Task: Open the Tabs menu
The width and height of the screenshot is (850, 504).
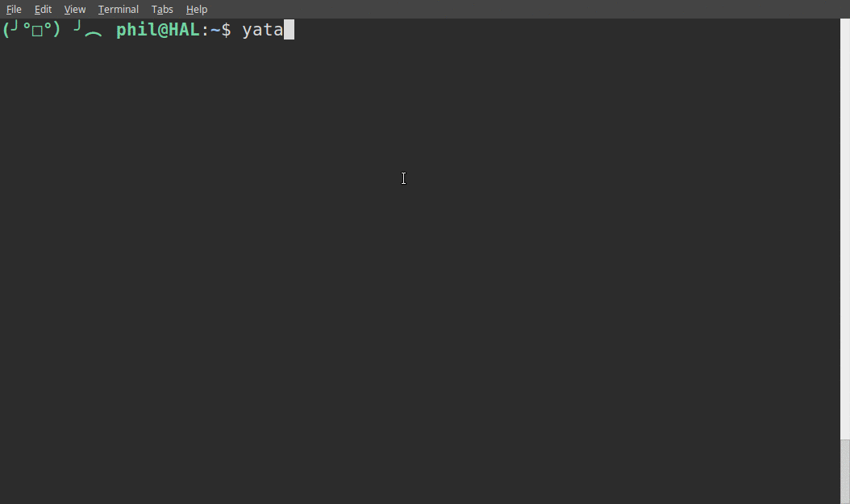Action: click(x=162, y=9)
